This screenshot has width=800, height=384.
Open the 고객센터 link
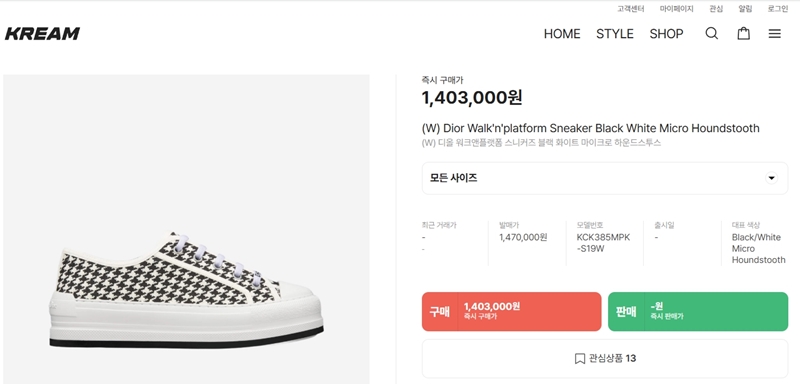coord(631,9)
